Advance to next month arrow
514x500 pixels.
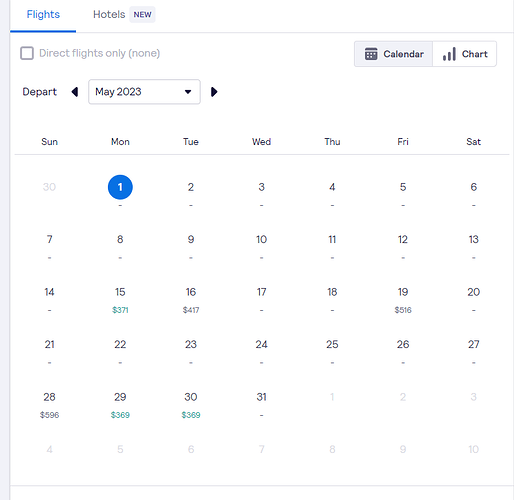214,92
